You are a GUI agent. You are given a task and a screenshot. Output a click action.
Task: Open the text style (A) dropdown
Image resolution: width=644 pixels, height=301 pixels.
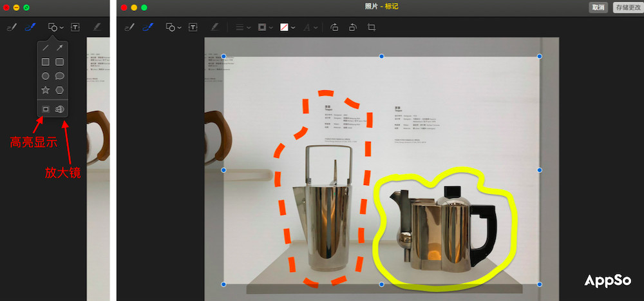coord(310,28)
